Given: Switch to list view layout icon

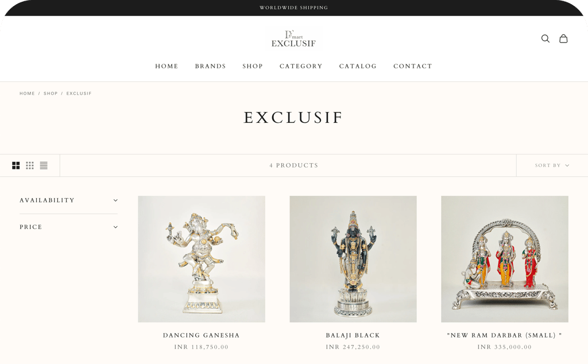Looking at the screenshot, I should point(44,165).
